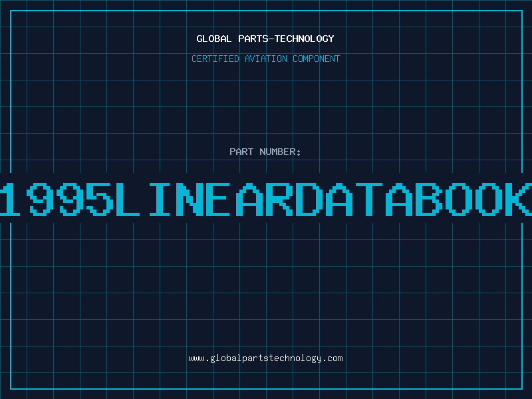This screenshot has width=532, height=399.
Task: Click the .com ending of the website URL
Action: pyautogui.click(x=332, y=358)
